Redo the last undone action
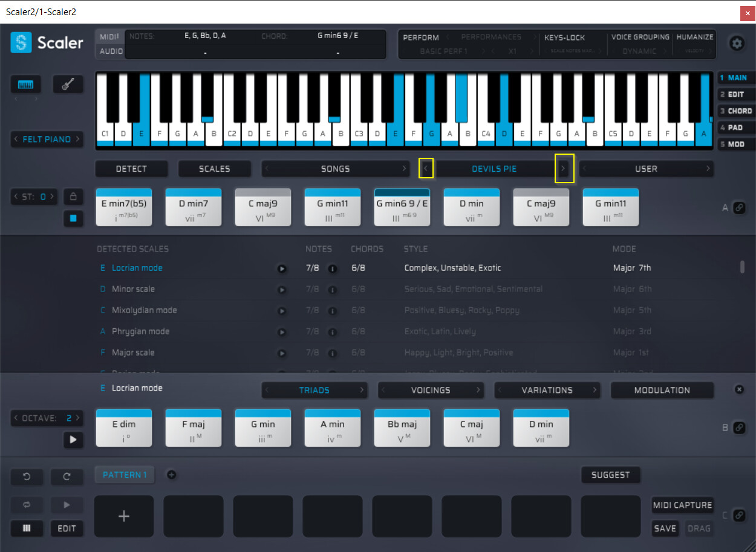 click(x=67, y=477)
